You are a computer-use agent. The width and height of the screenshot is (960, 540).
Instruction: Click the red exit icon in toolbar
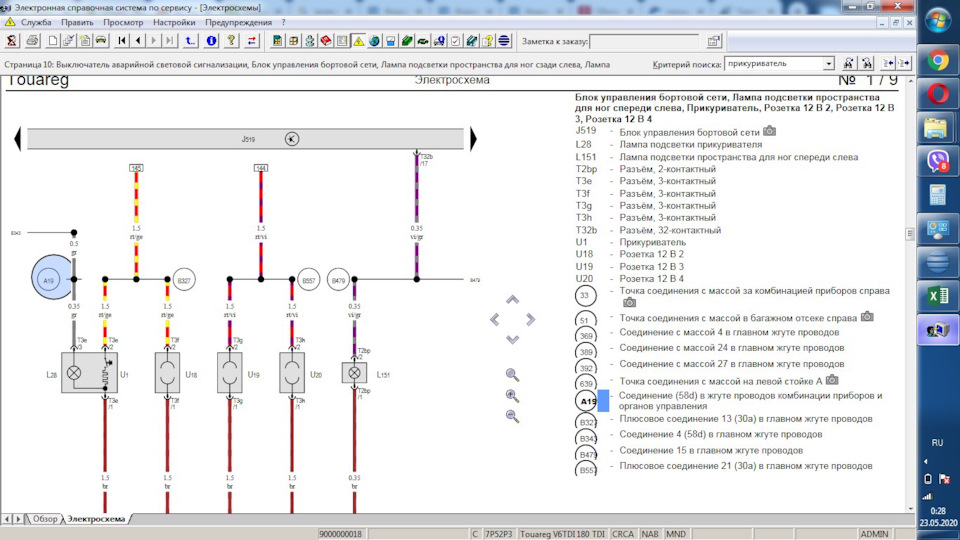12,41
